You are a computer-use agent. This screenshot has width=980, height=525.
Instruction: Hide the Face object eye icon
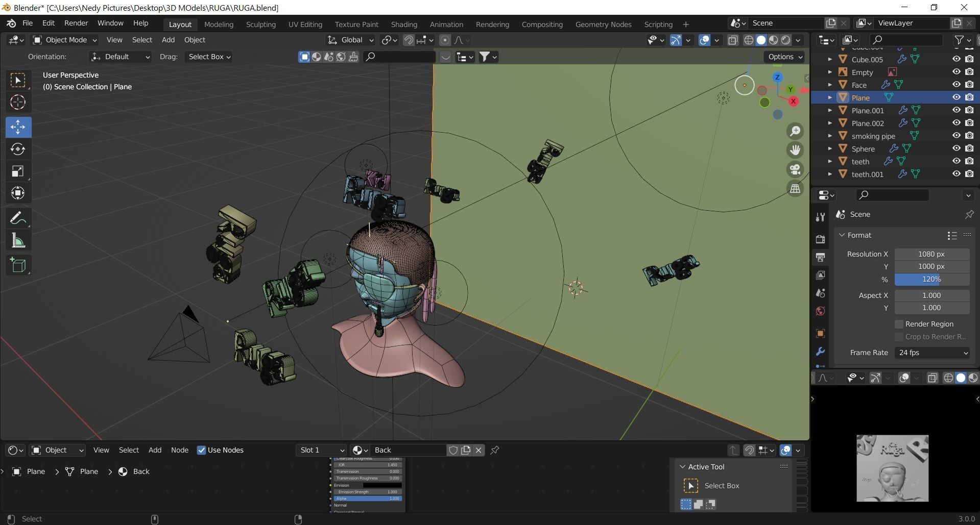click(x=956, y=85)
